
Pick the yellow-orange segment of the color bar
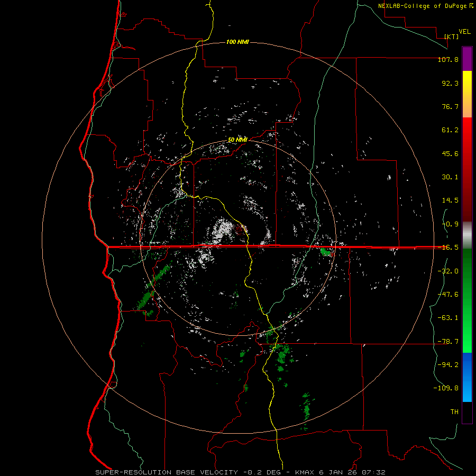[x=467, y=94]
